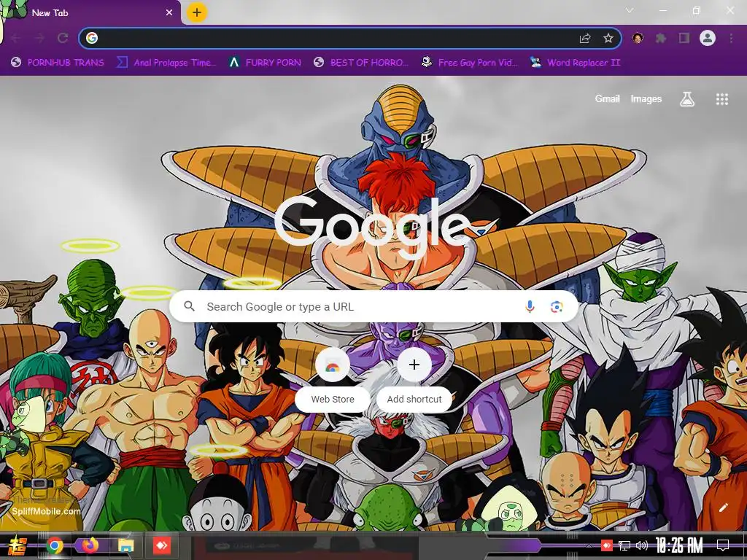Open Google Images link
This screenshot has height=560, width=747.
click(646, 98)
